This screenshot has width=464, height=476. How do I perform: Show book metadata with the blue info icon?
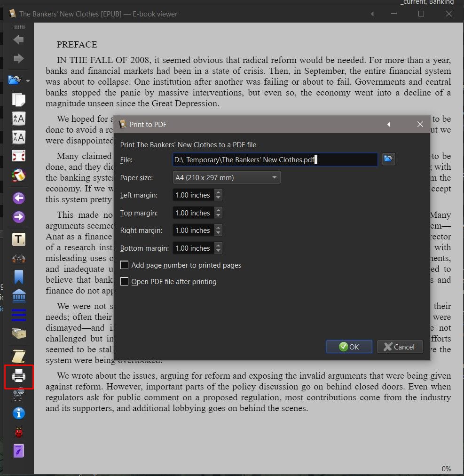click(x=18, y=413)
